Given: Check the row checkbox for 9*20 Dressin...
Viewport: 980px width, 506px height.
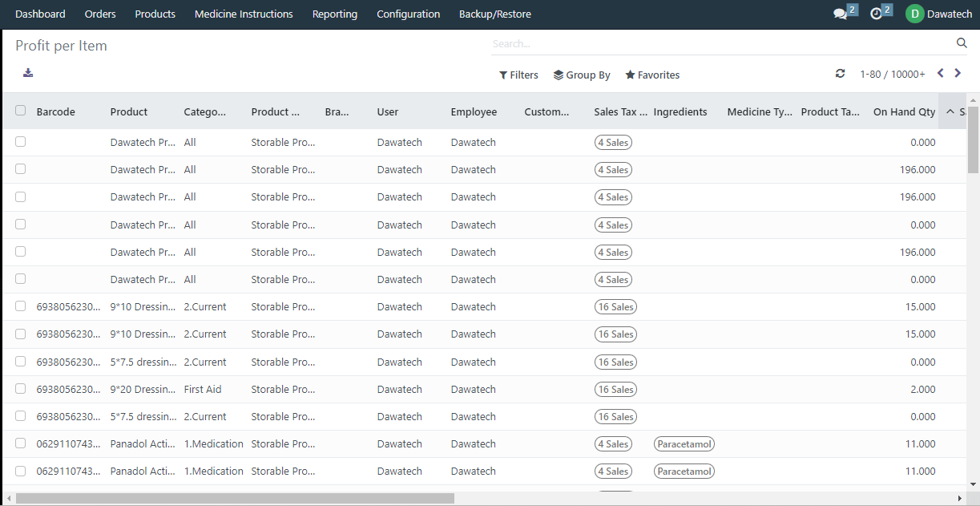Looking at the screenshot, I should [x=20, y=388].
